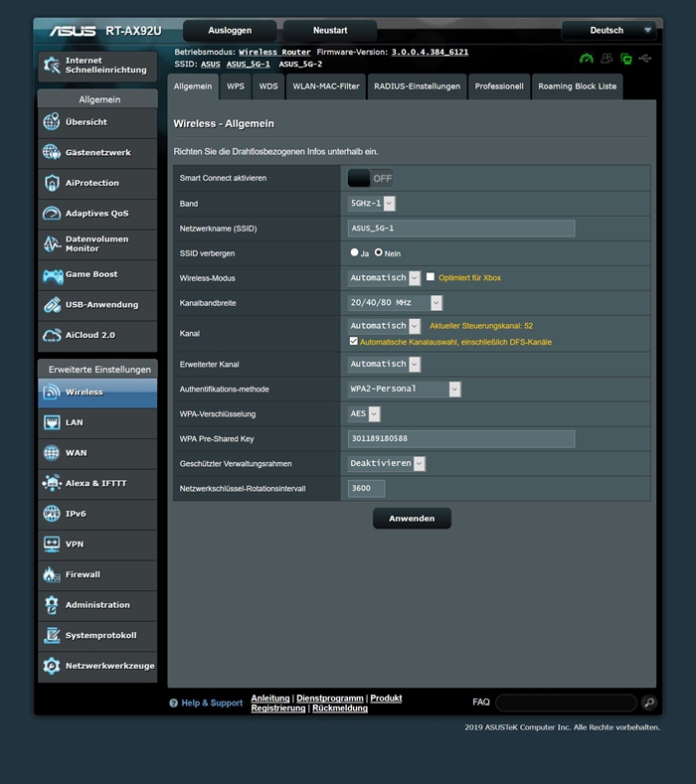696x784 pixels.
Task: Click the IPv6 icon
Action: pos(52,514)
